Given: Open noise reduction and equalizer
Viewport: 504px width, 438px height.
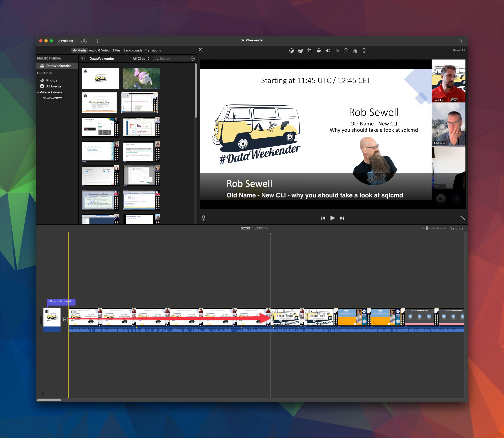Looking at the screenshot, I should [x=337, y=51].
